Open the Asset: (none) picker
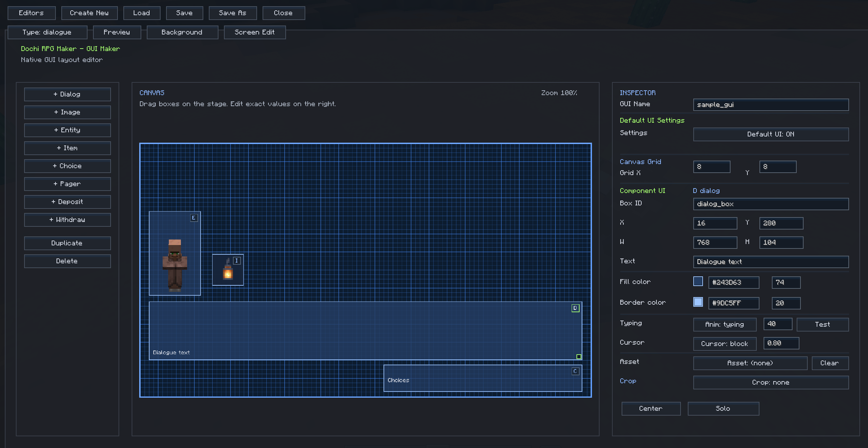This screenshot has height=448, width=868. (x=750, y=363)
